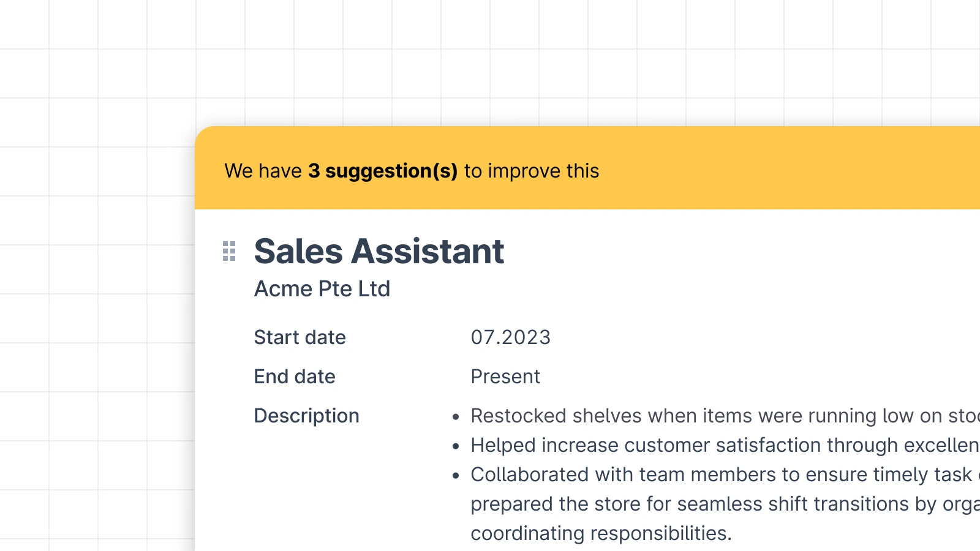Select the Restocked shelves bullet point
Viewport: 980px width, 551px height.
tap(725, 416)
